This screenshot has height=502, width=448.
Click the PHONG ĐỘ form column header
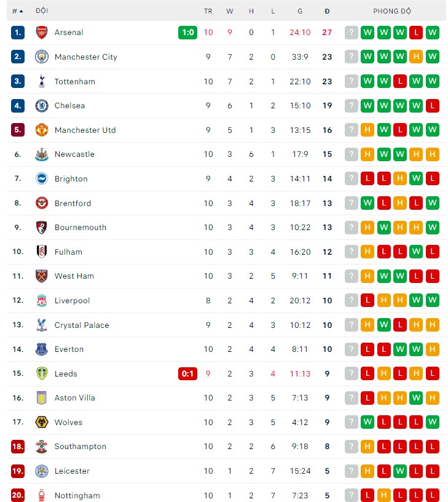[392, 11]
